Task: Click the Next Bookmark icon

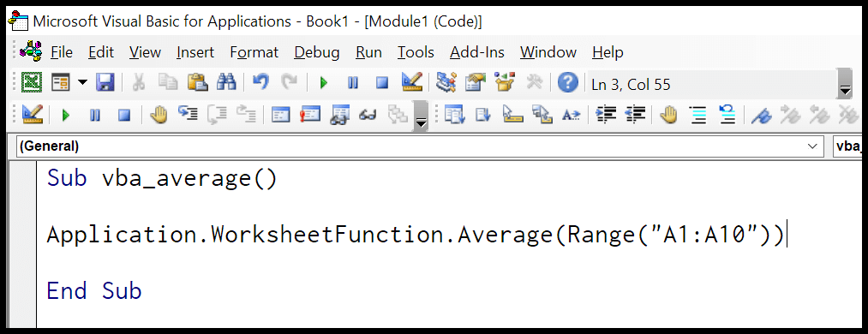Action: tap(790, 115)
